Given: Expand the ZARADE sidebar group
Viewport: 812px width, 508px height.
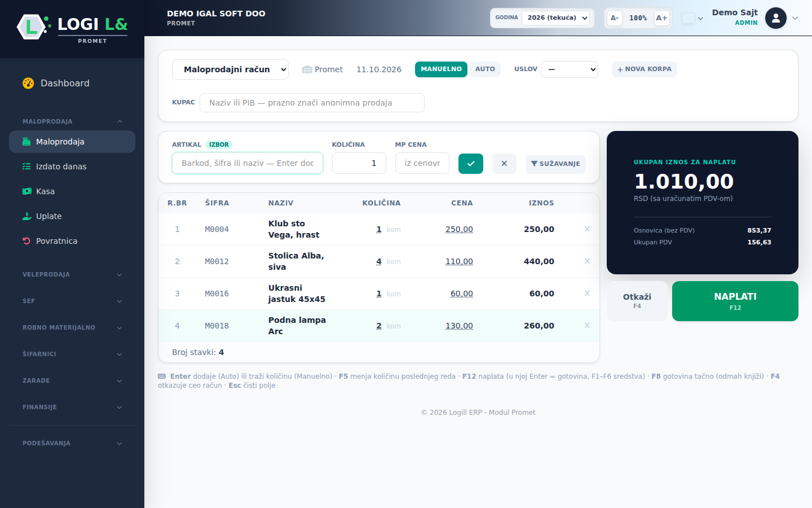Looking at the screenshot, I should pos(72,380).
